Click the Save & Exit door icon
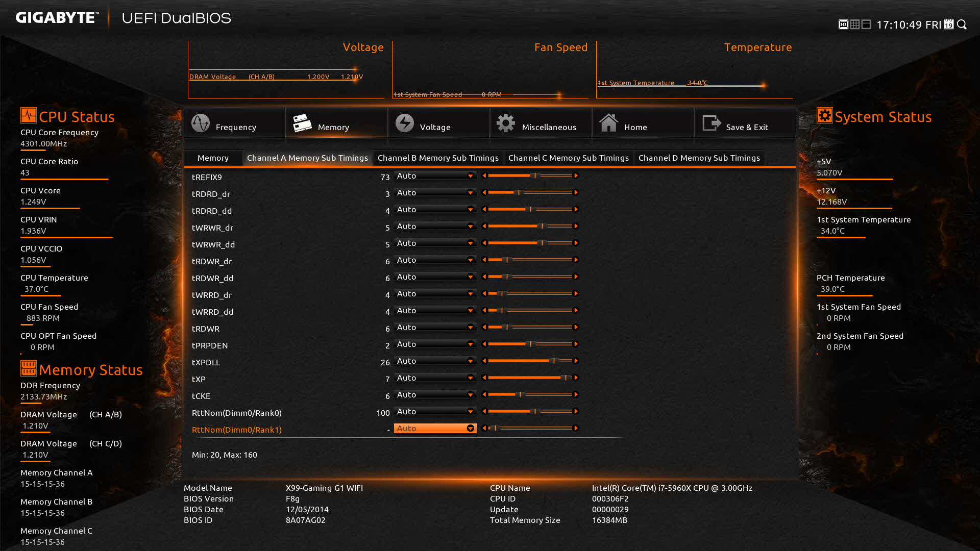 712,123
